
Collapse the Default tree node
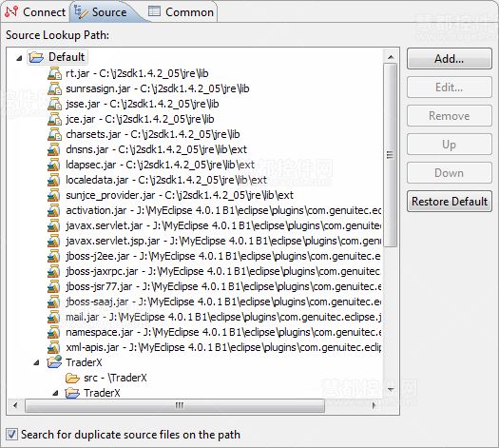tap(19, 58)
